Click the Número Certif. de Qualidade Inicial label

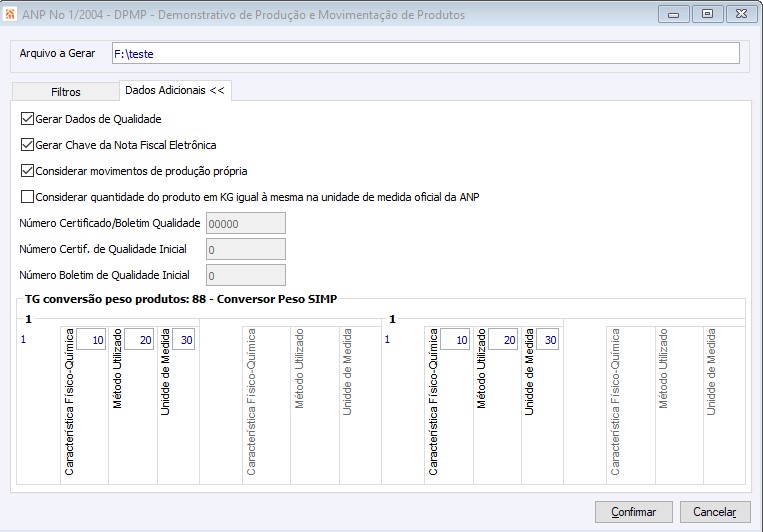click(x=103, y=249)
